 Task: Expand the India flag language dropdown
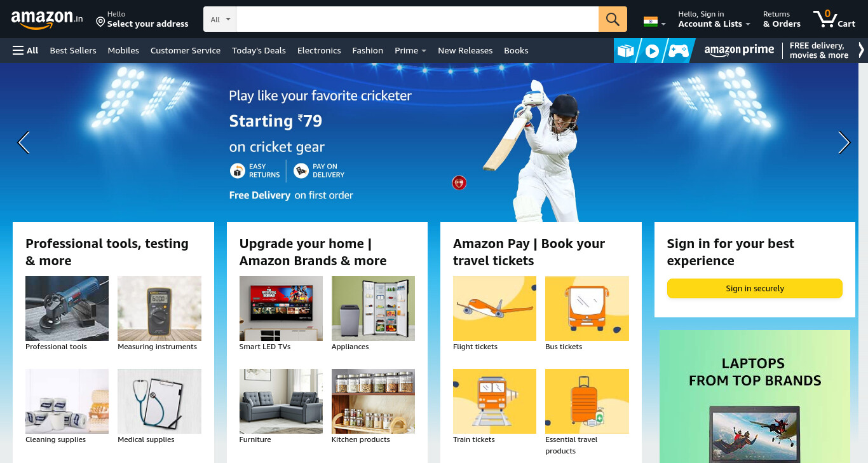point(654,22)
